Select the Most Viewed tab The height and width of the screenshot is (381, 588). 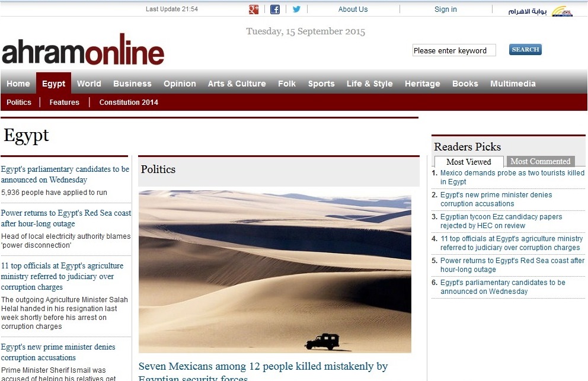468,162
